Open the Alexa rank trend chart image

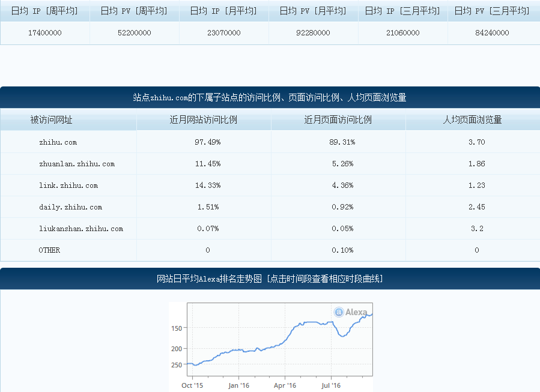[x=271, y=347]
